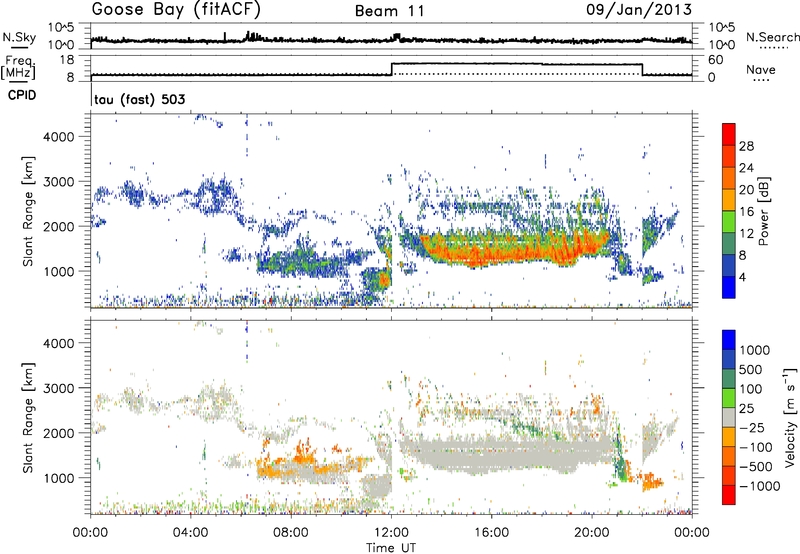Click the velocity panel 'Slant Range [km]' label
The image size is (800, 554).
point(28,417)
